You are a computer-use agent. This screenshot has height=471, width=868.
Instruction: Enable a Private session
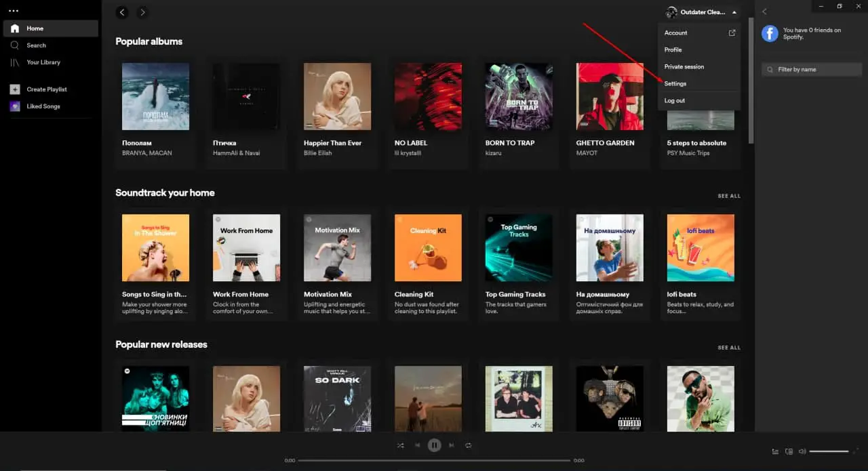tap(685, 66)
